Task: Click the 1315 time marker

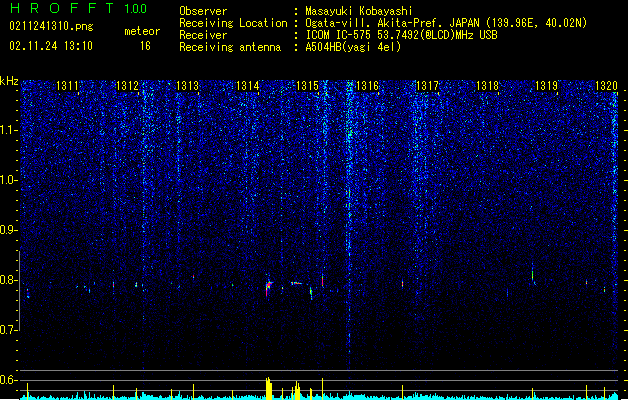Action: 307,85
